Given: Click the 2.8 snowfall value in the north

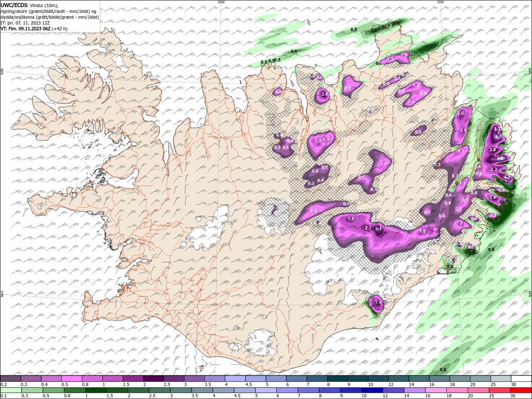Looking at the screenshot, I should pos(325,95).
